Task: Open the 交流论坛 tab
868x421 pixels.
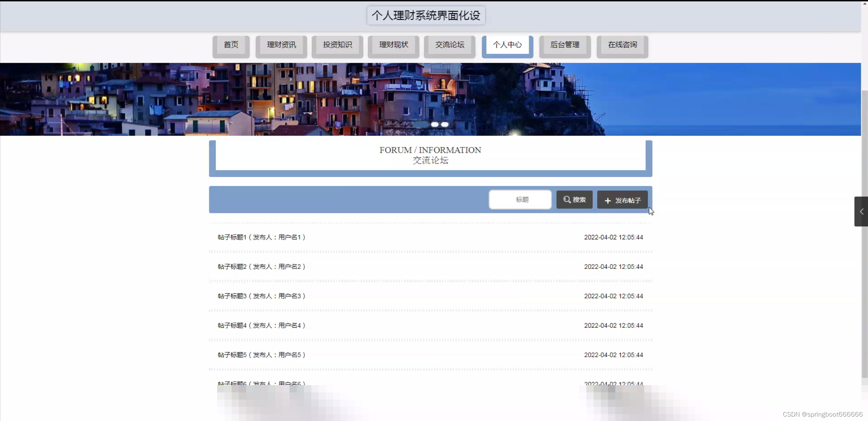Action: pyautogui.click(x=449, y=45)
